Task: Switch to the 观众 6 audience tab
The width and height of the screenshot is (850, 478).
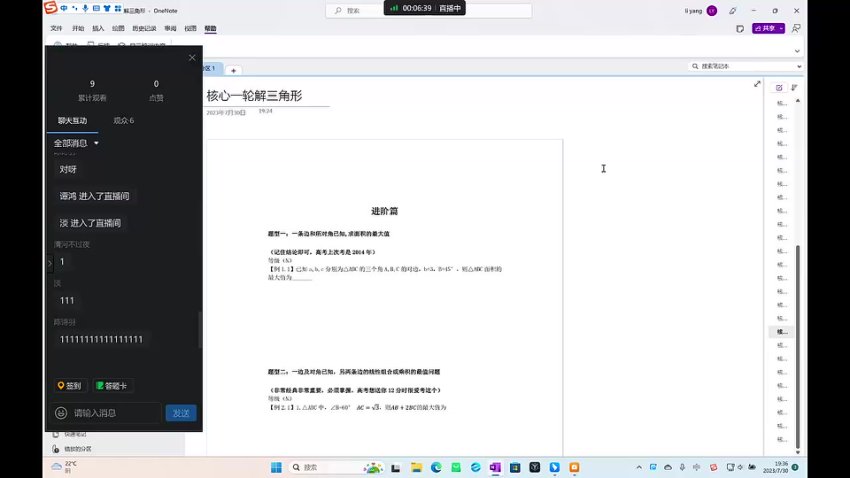Action: coord(123,120)
